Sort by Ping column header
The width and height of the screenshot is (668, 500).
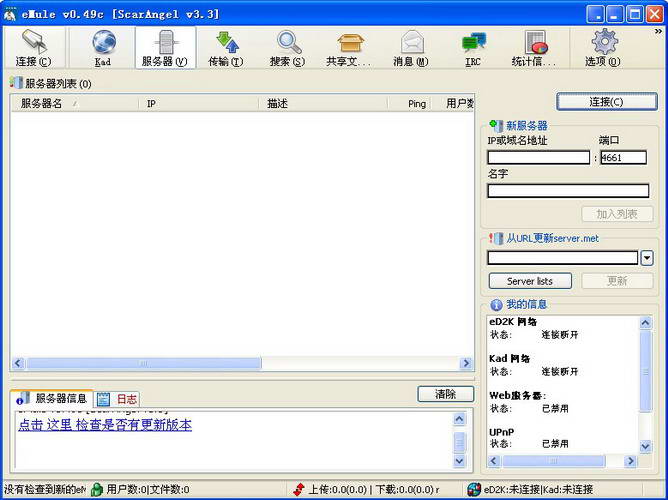[x=410, y=103]
